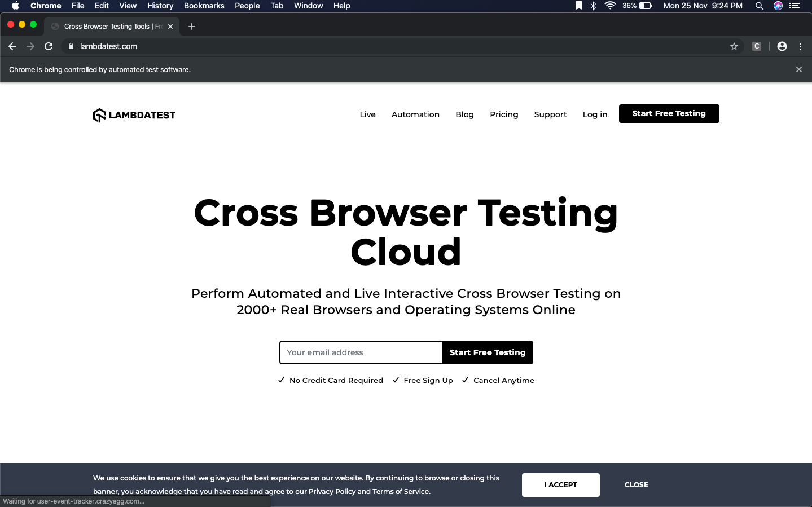Click the browser back arrow
The width and height of the screenshot is (812, 507).
click(12, 46)
